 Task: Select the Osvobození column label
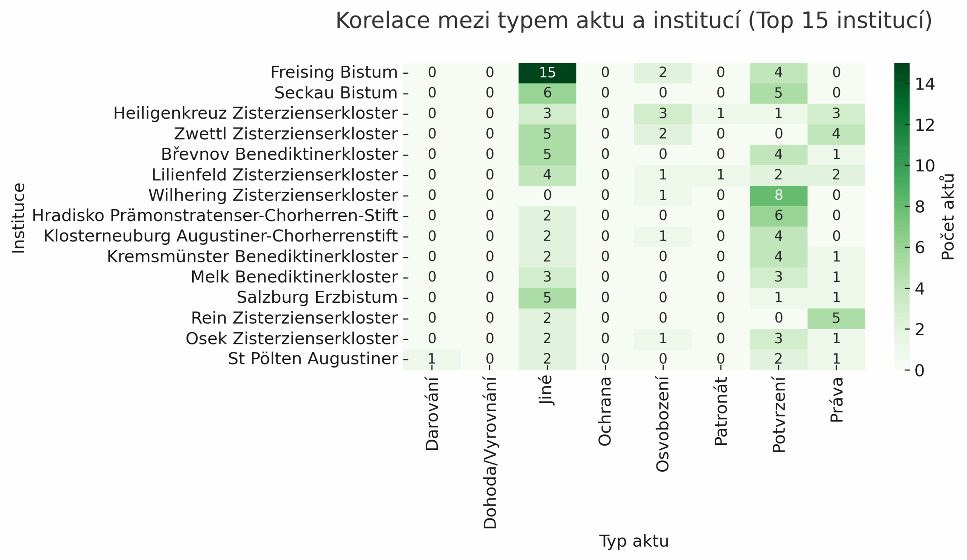[x=663, y=424]
